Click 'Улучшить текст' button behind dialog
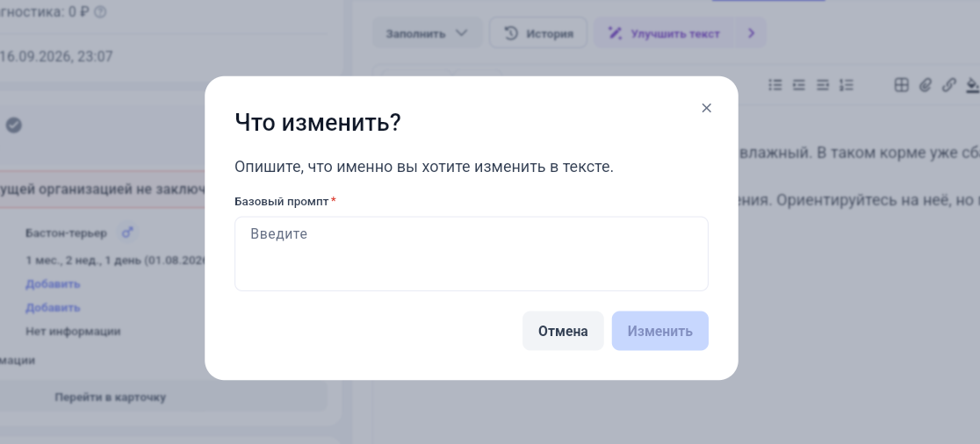Viewport: 980px width, 444px height. click(x=665, y=33)
